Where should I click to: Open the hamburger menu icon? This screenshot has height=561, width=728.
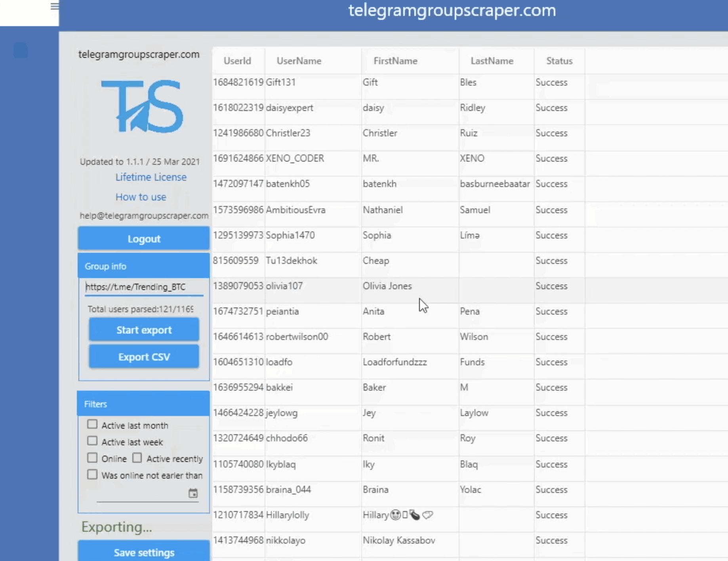point(55,6)
